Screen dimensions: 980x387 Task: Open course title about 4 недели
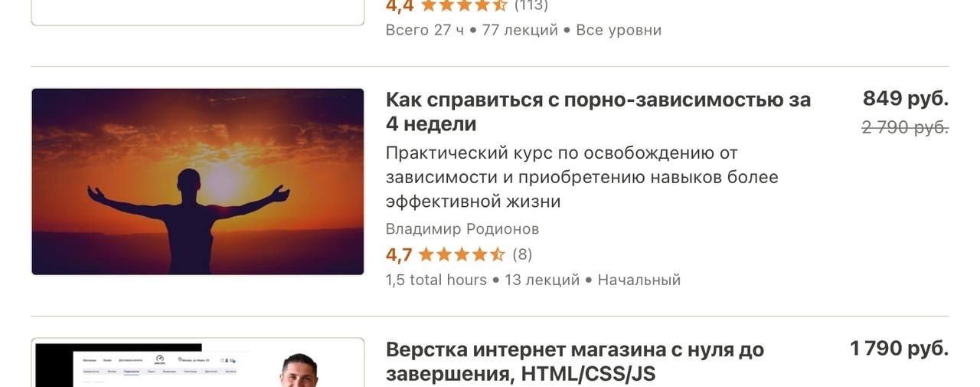tap(598, 112)
